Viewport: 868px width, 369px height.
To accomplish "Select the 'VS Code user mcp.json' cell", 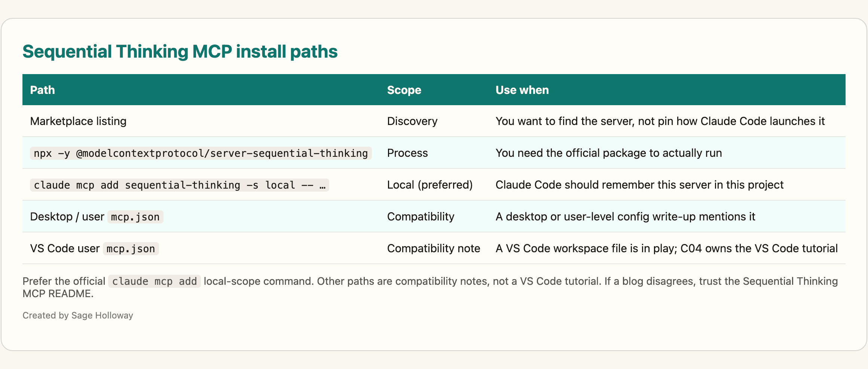I will pos(94,248).
